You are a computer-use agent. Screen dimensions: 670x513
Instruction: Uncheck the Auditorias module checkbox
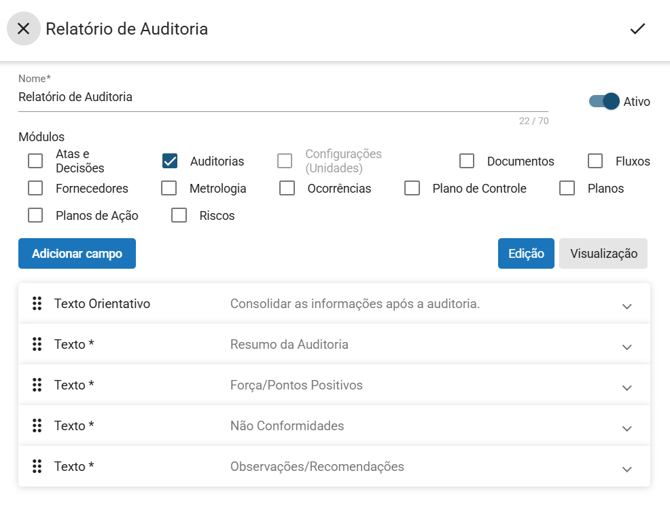[x=170, y=161]
